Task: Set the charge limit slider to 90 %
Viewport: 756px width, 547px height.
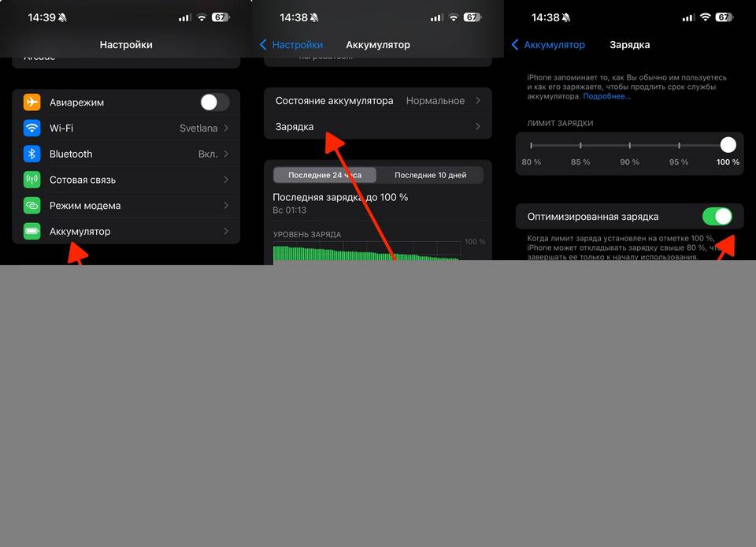Action: [x=630, y=145]
